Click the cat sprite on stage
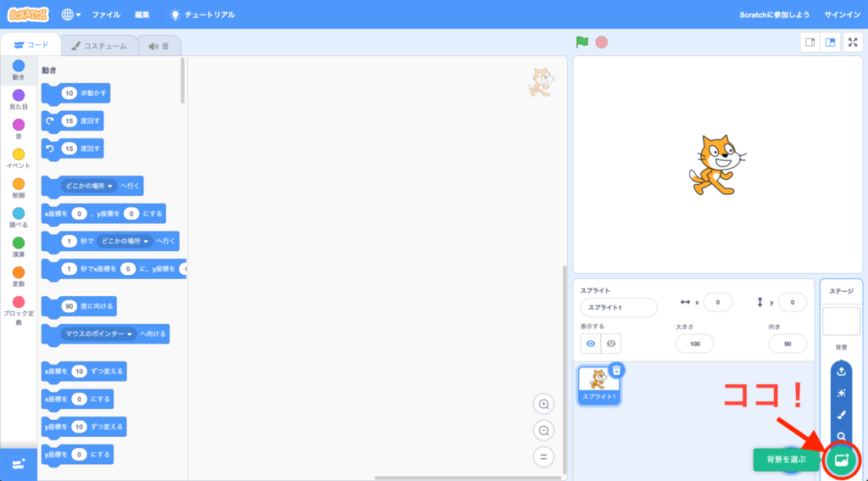Image resolution: width=868 pixels, height=481 pixels. point(716,165)
